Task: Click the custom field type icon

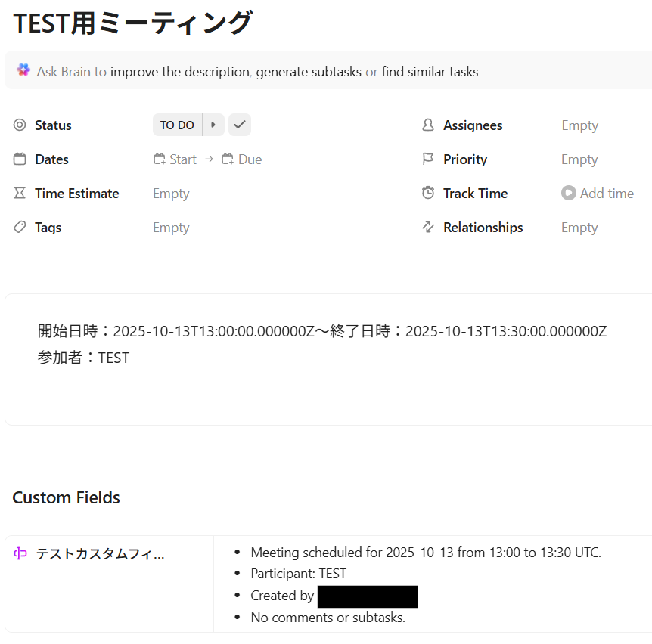Action: pyautogui.click(x=20, y=554)
